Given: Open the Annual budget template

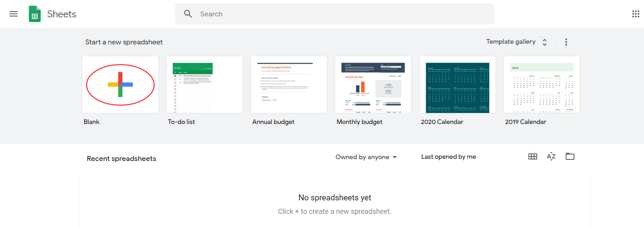Looking at the screenshot, I should pos(289,85).
